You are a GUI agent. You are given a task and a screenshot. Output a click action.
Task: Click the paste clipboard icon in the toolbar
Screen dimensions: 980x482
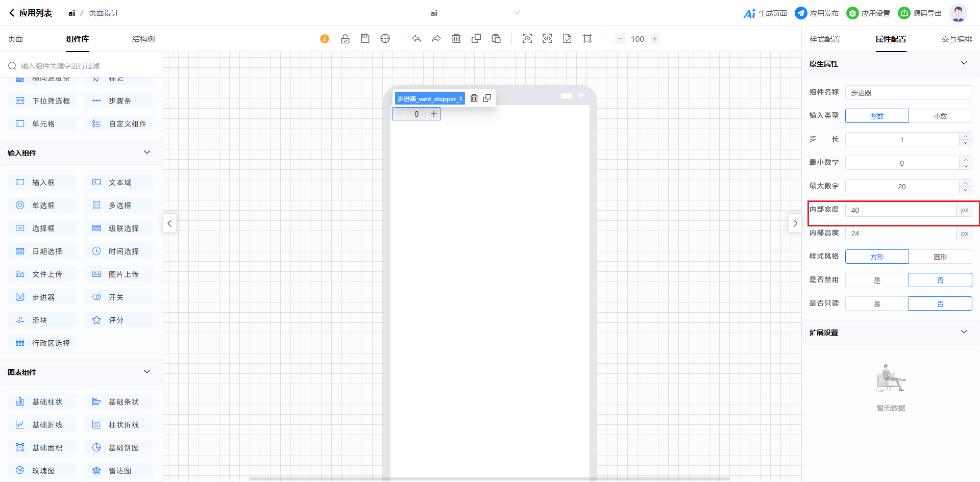[496, 39]
